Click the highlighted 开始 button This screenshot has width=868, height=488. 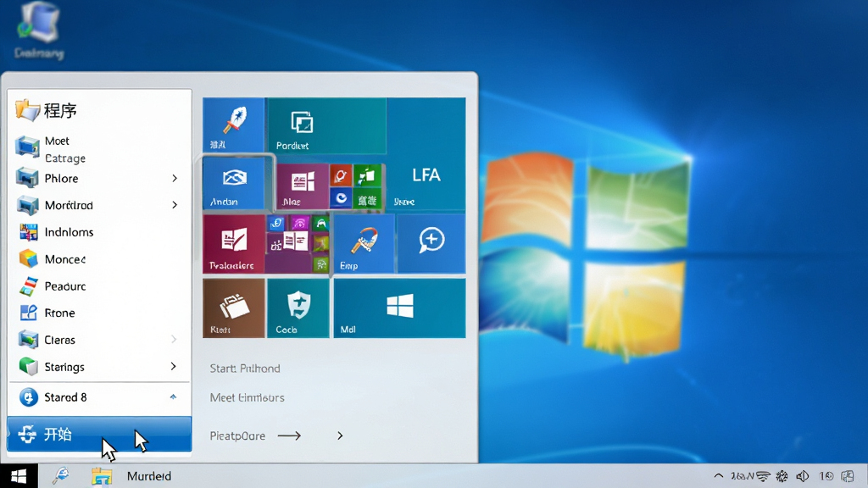click(x=100, y=434)
